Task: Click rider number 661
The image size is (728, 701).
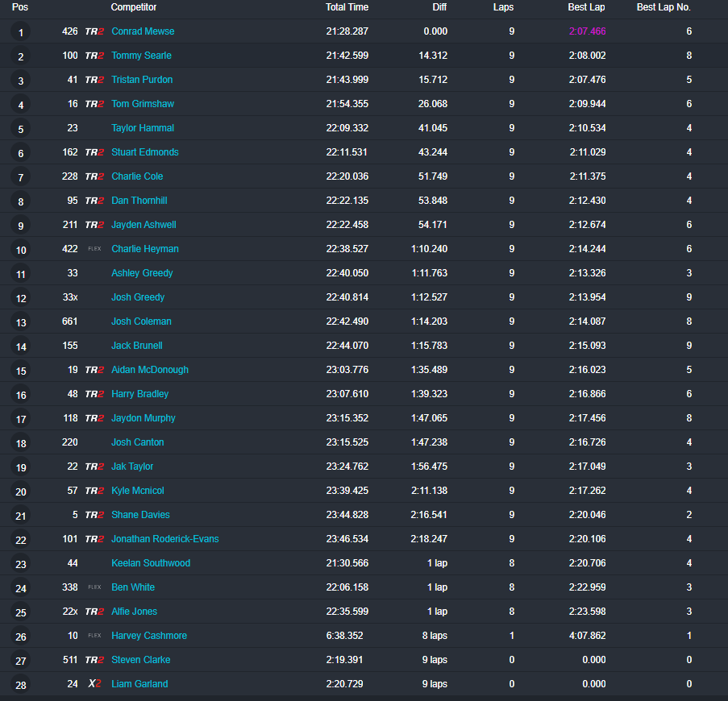Action: [69, 321]
